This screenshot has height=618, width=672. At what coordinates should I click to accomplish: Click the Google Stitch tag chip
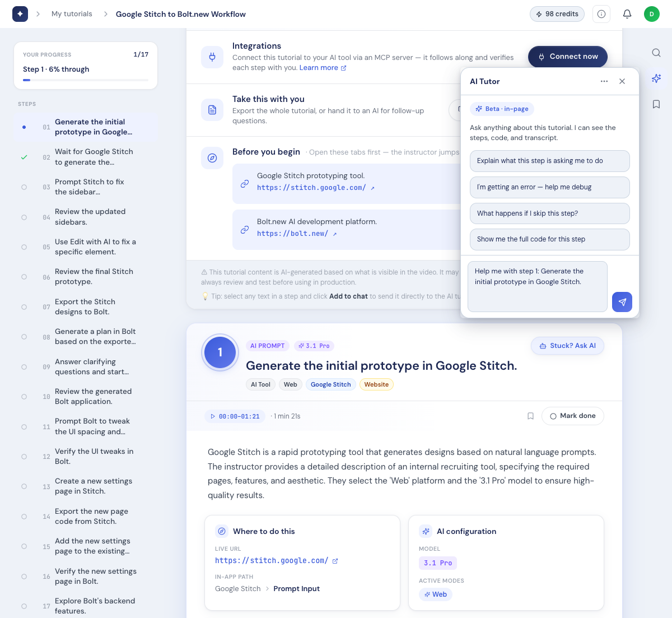[330, 384]
